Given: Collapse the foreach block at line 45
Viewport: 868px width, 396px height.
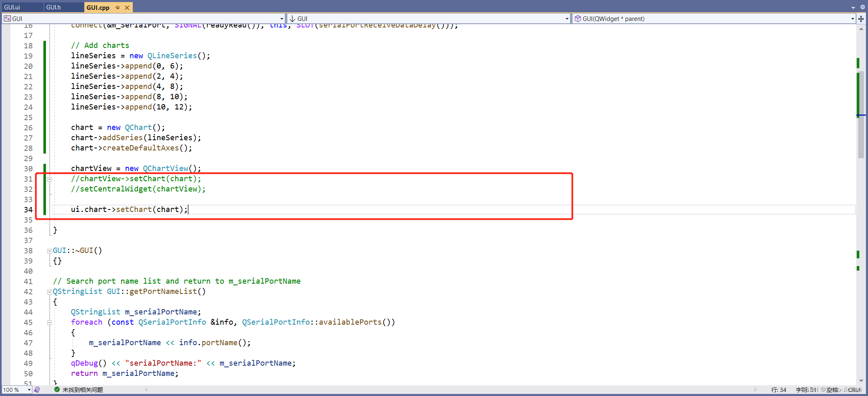Looking at the screenshot, I should pyautogui.click(x=50, y=323).
